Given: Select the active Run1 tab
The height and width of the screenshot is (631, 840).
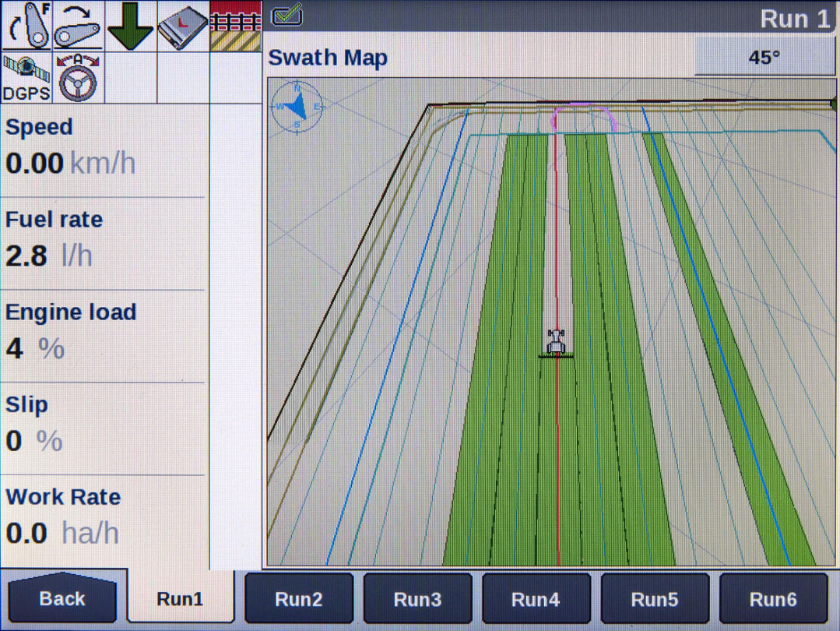Looking at the screenshot, I should [x=181, y=599].
